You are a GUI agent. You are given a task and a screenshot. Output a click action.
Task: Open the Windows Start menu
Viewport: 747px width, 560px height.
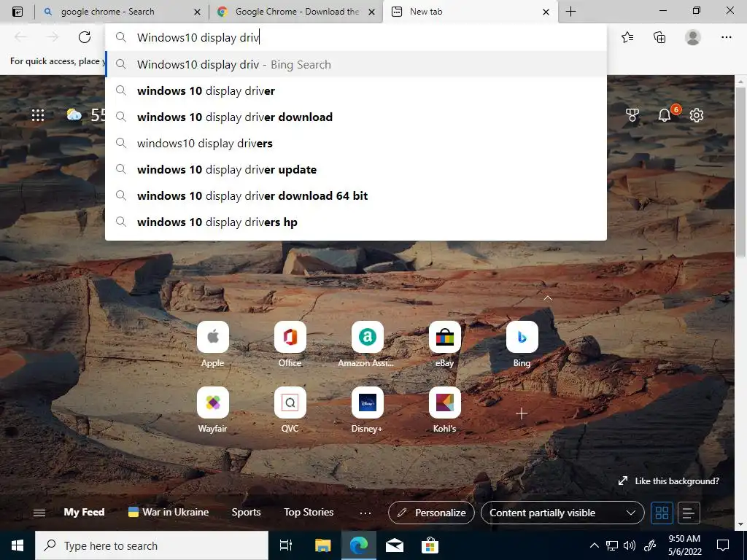[18, 545]
